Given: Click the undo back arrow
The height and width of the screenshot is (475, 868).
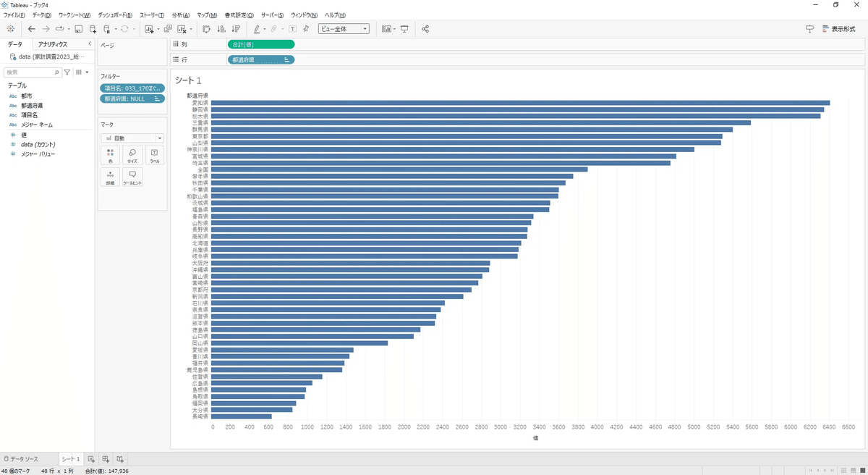Looking at the screenshot, I should point(31,29).
